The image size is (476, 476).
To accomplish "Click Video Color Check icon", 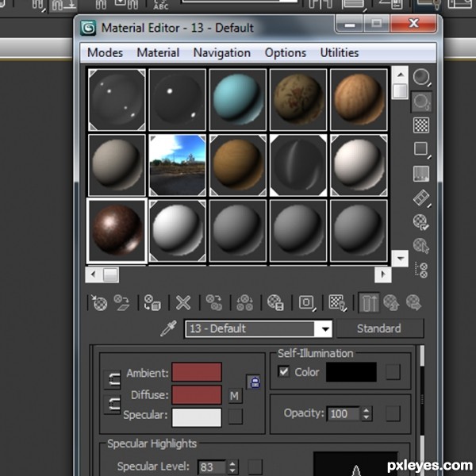I will pyautogui.click(x=421, y=174).
